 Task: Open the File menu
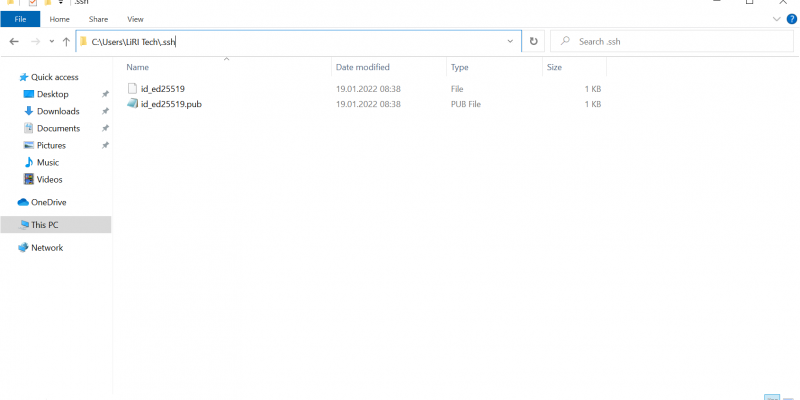[20, 19]
